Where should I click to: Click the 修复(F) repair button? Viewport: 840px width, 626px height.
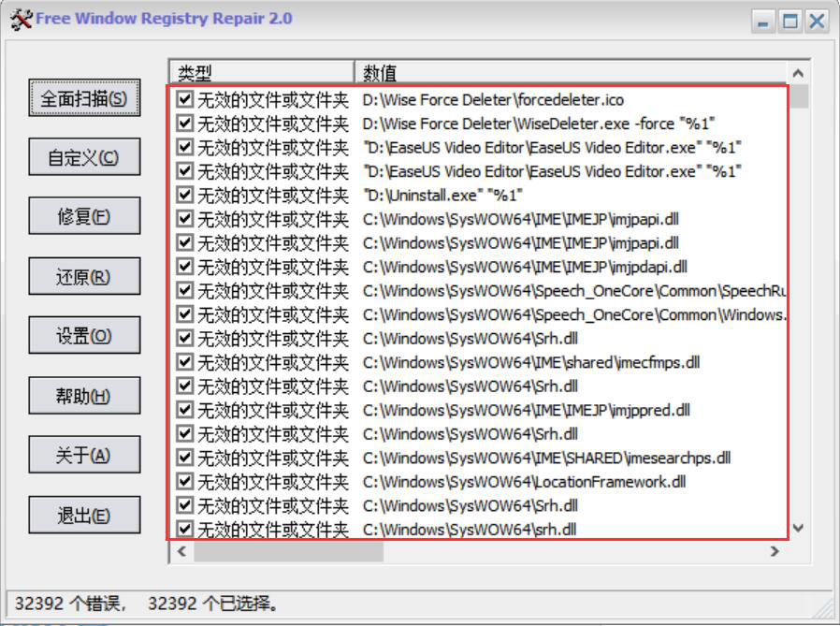84,216
